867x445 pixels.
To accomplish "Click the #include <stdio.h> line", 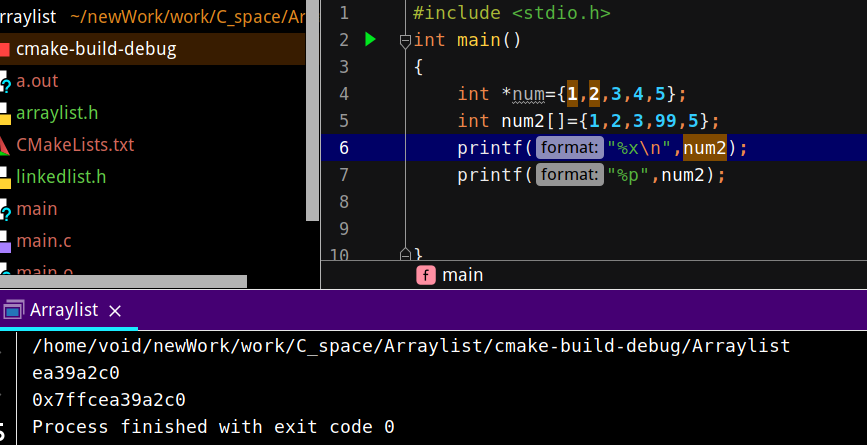I will click(x=511, y=13).
